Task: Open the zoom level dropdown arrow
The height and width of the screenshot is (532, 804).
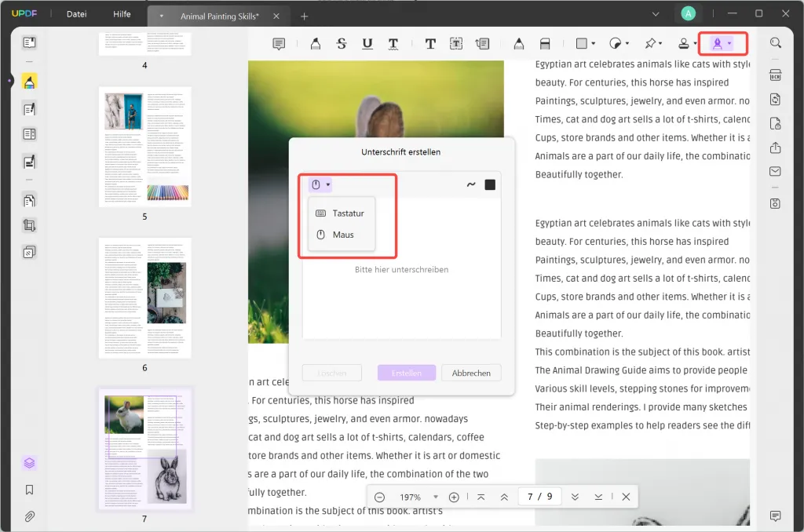Action: point(435,497)
